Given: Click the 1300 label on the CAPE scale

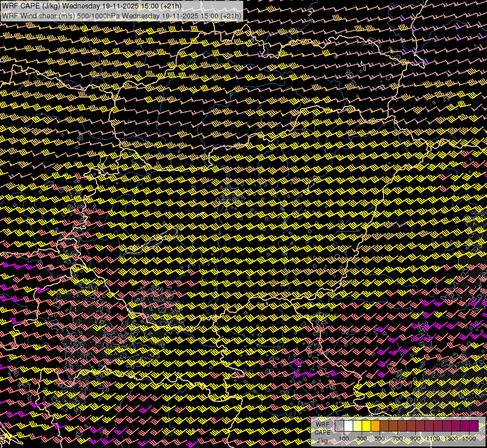Looking at the screenshot, I should [x=451, y=439].
